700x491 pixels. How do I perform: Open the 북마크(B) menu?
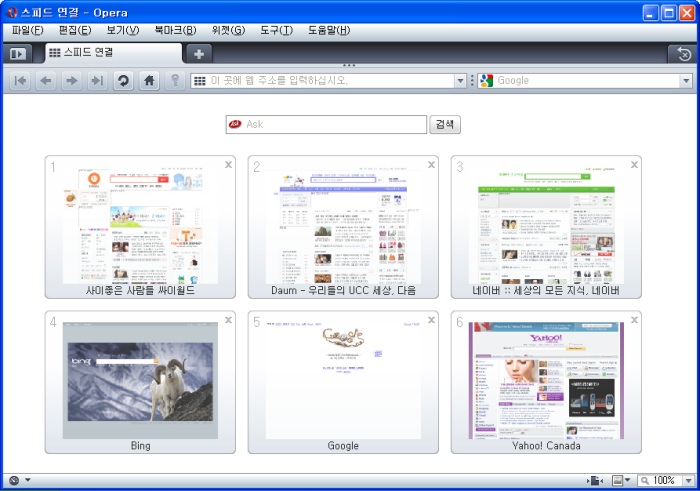point(175,30)
